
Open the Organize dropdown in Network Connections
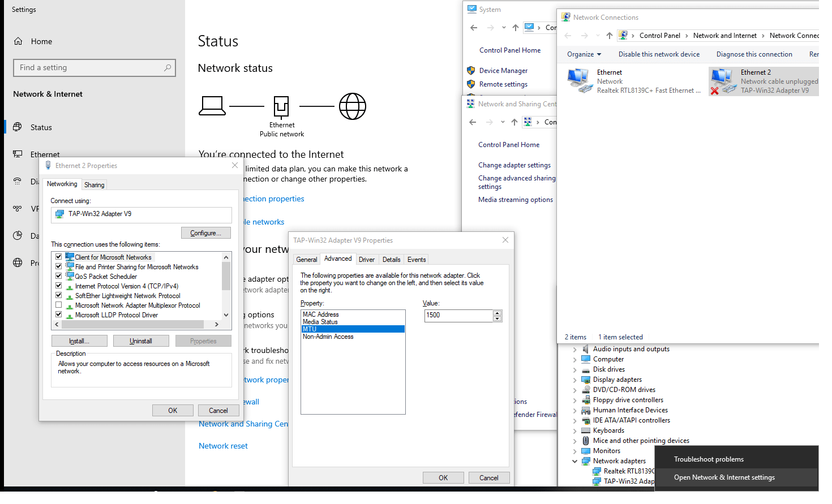584,54
